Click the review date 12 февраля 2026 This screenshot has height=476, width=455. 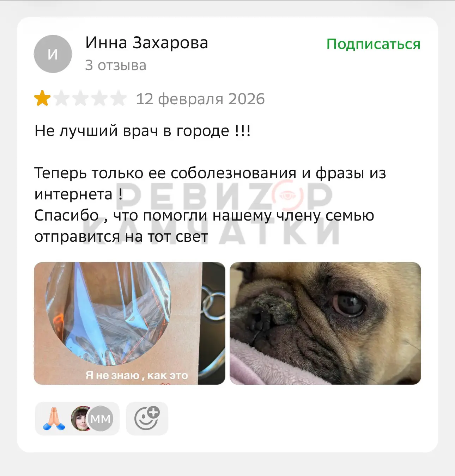point(200,99)
